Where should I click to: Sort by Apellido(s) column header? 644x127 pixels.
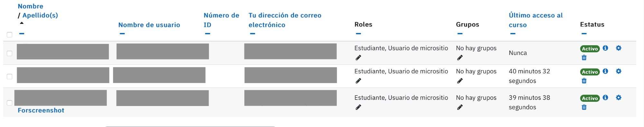[40, 15]
